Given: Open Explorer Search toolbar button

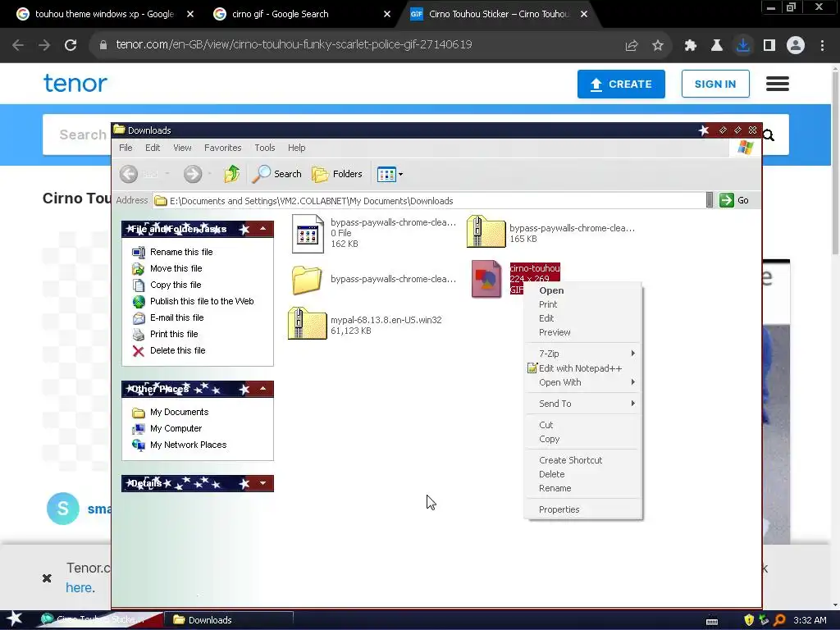Looking at the screenshot, I should click(x=277, y=174).
